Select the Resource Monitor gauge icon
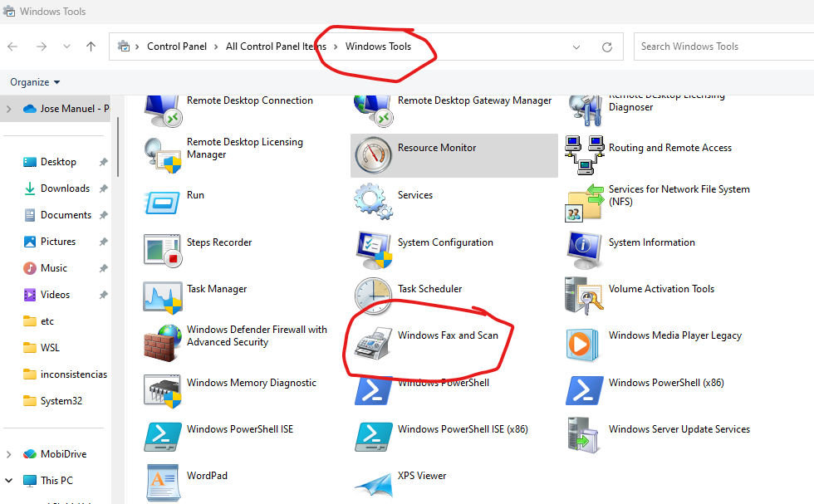Viewport: 814px width, 504px height. (373, 155)
